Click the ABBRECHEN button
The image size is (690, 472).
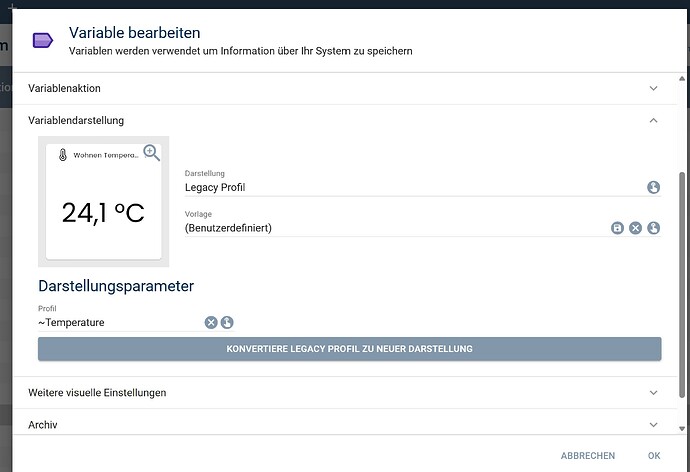click(x=587, y=456)
